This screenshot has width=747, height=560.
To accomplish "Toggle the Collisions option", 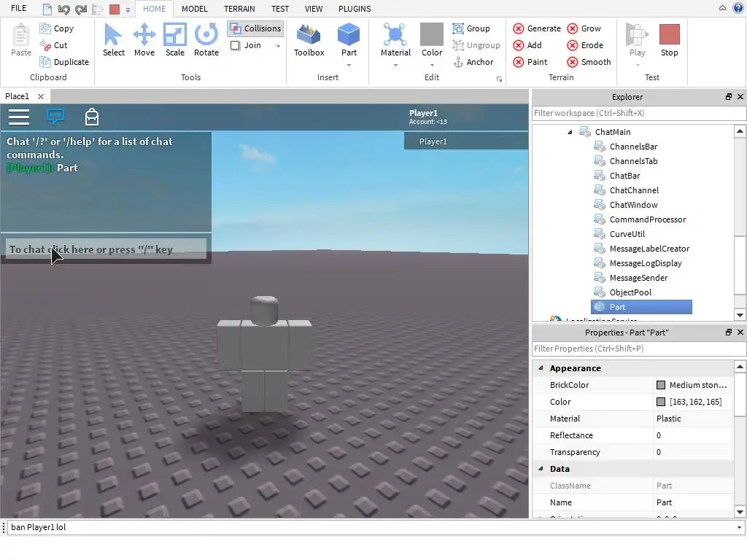I will [x=255, y=28].
